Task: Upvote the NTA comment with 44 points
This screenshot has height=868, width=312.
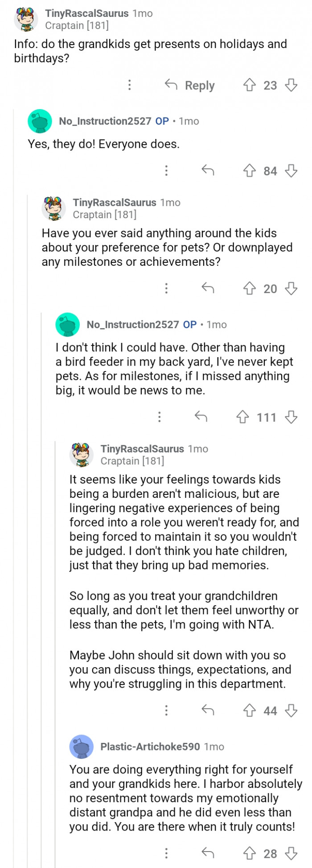Action: pos(249,710)
